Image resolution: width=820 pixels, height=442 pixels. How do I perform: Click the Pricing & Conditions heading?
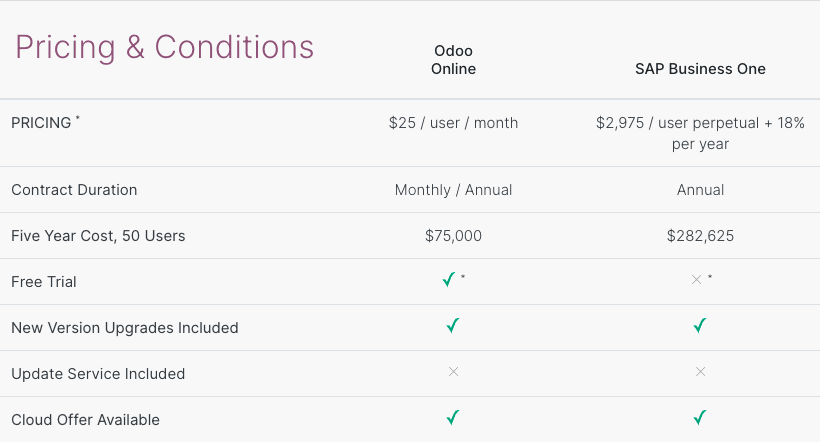click(164, 47)
